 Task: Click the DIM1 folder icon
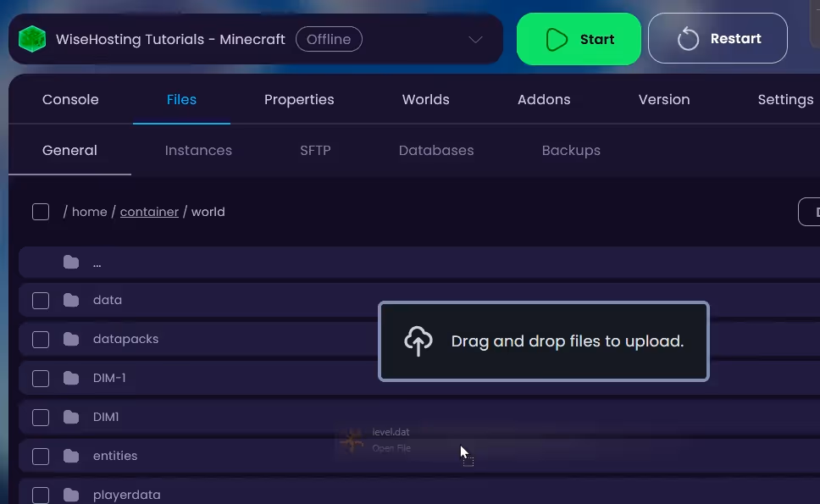(x=71, y=417)
